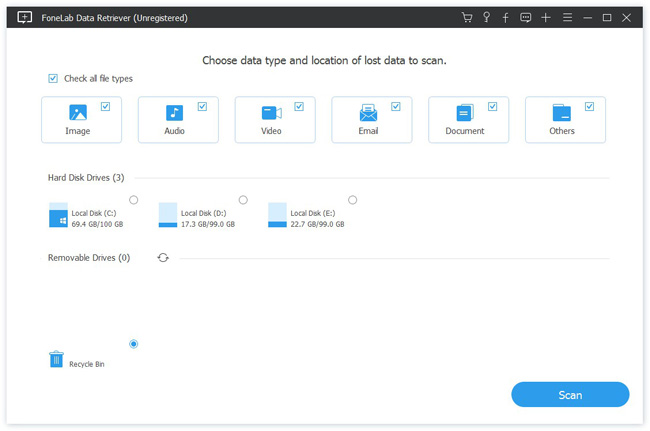This screenshot has width=650, height=431.
Task: Refresh the Removable Drives list
Action: coord(163,258)
